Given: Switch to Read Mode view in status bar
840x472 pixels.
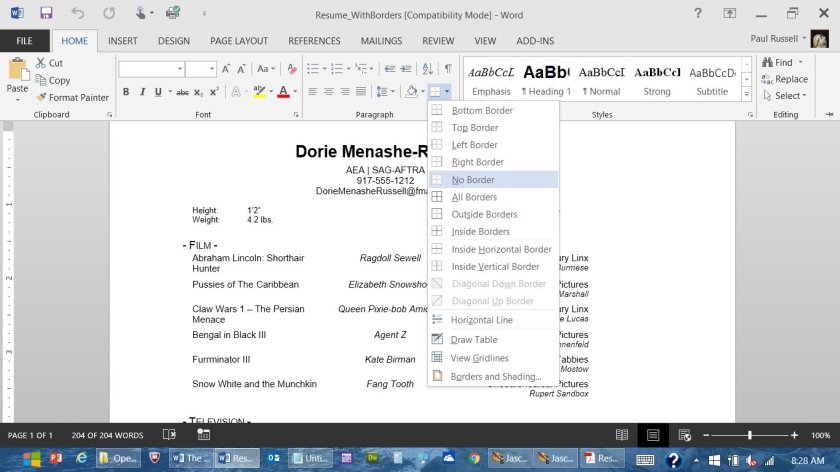Looking at the screenshot, I should [622, 435].
